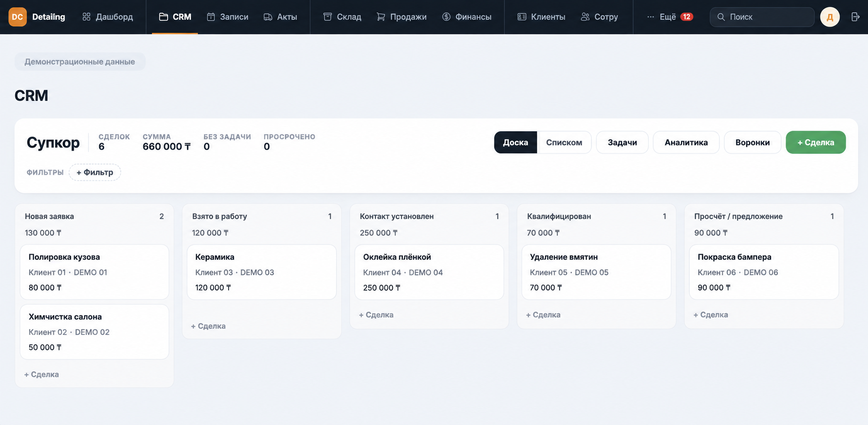Click the Новая заявка column header
The image size is (868, 425).
(x=49, y=216)
